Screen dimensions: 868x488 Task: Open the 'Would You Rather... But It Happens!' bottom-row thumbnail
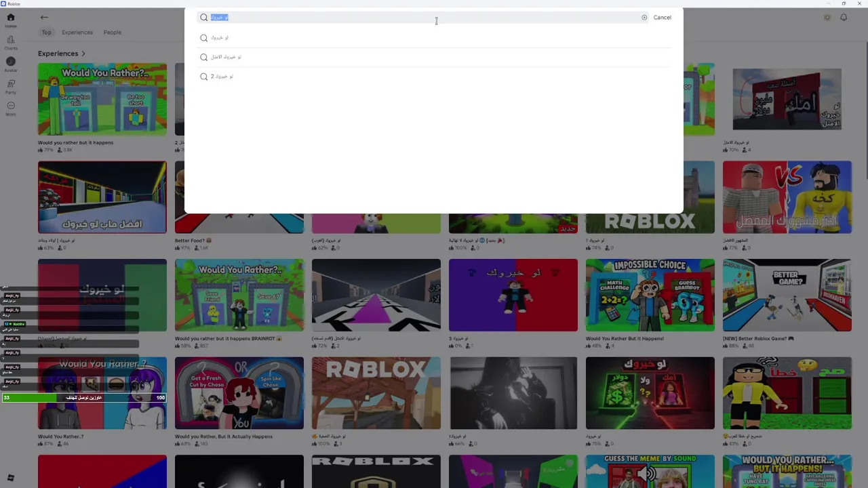click(787, 471)
